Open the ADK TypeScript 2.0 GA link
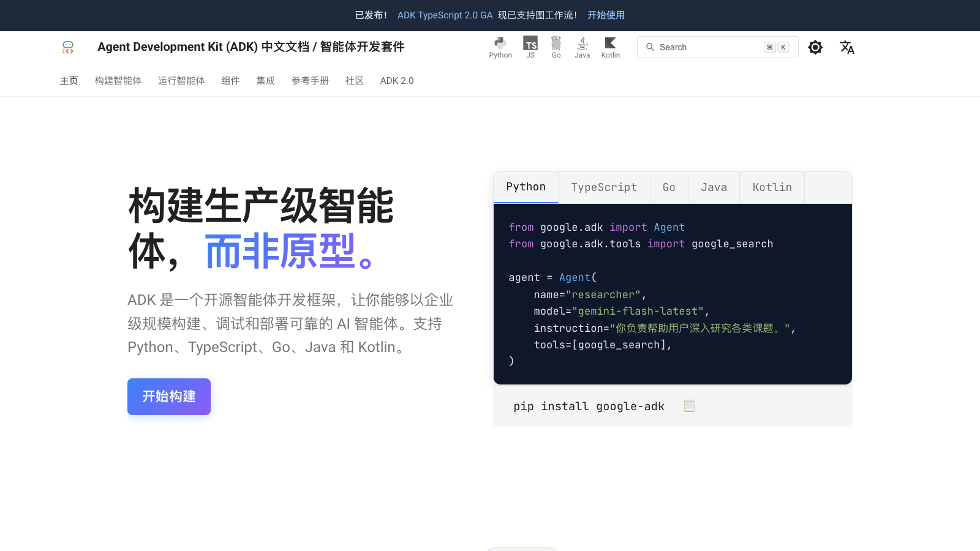The image size is (980, 551). pyautogui.click(x=445, y=15)
